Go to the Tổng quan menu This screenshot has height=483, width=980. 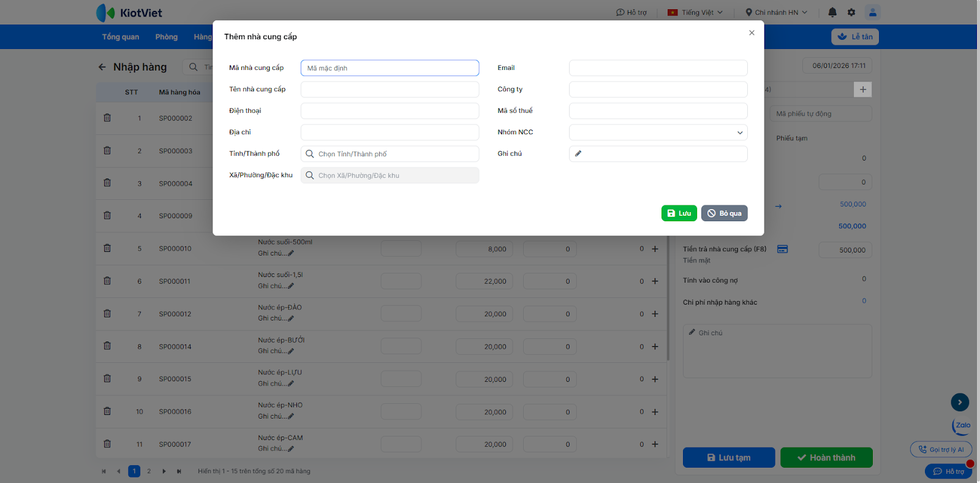click(121, 37)
